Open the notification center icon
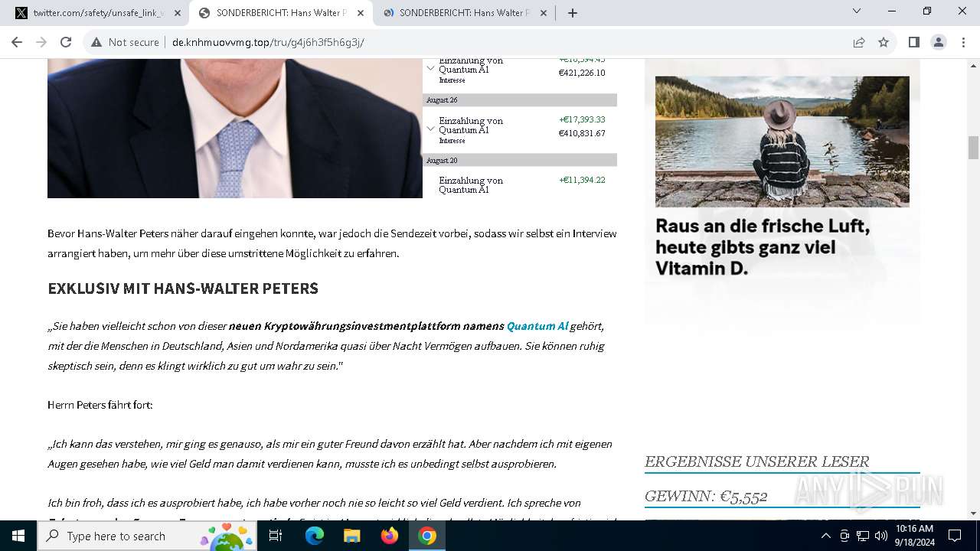The height and width of the screenshot is (551, 980). 955,536
